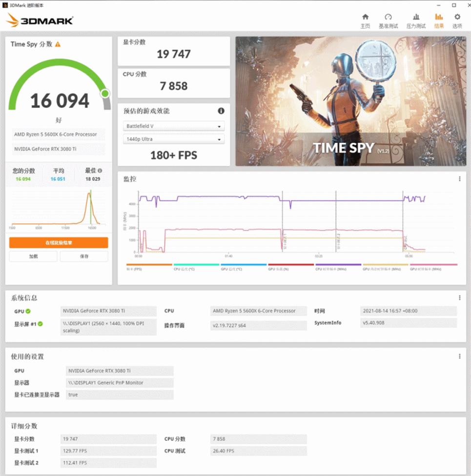Screen dimensions: 471x476
Task: Open the settings used panel three-dot menu
Action: (x=459, y=356)
